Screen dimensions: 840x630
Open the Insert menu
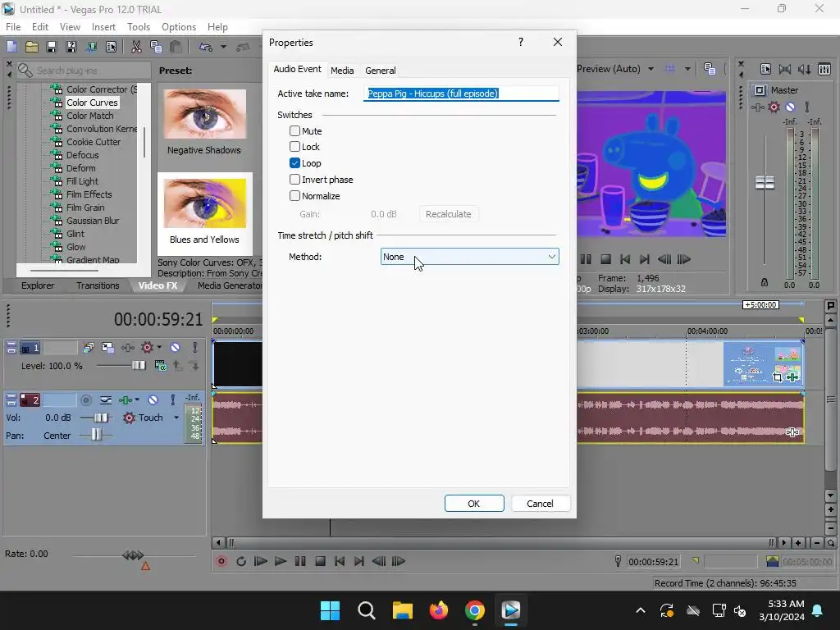click(103, 27)
